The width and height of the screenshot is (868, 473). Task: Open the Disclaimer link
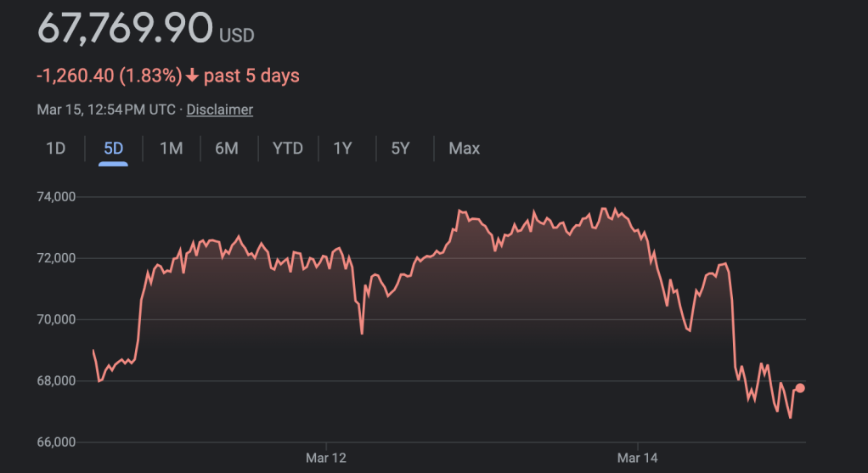pos(220,110)
